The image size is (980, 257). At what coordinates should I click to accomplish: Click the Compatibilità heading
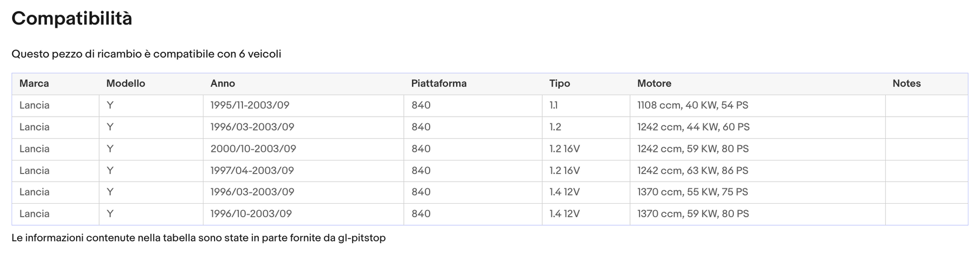[72, 19]
